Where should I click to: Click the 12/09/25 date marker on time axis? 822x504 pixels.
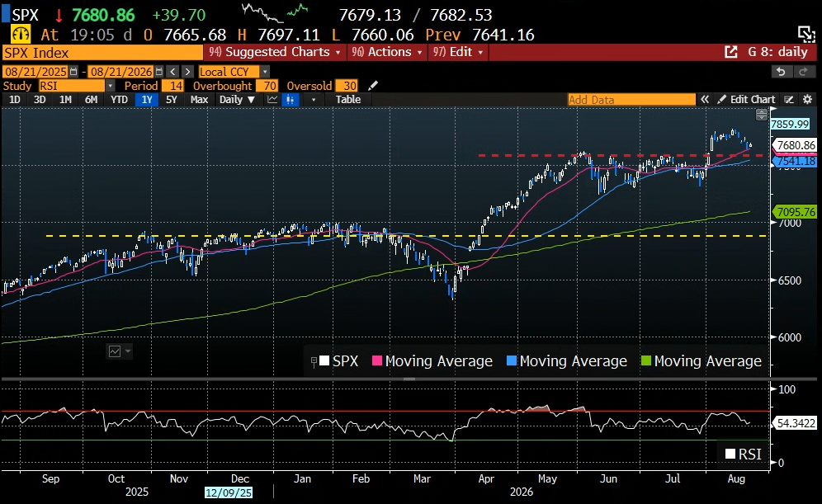point(229,492)
